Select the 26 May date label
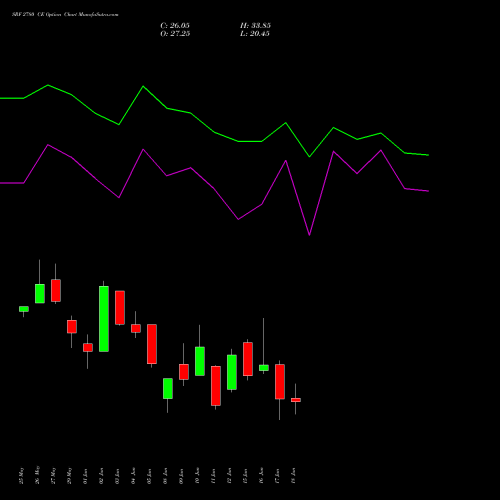This screenshot has width=500, height=500. tap(38, 476)
